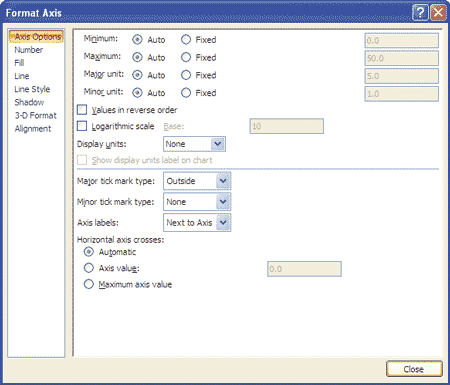Image resolution: width=450 pixels, height=385 pixels.
Task: Select Auto for Maximum
Action: (x=137, y=57)
